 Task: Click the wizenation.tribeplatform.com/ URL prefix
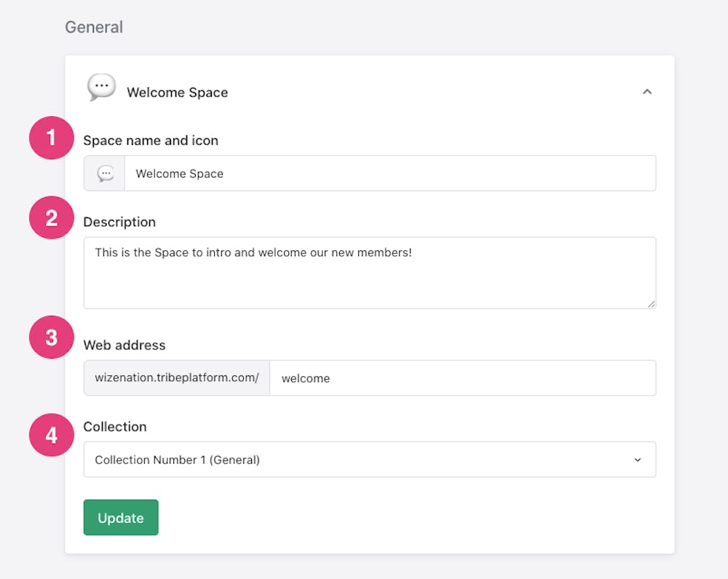click(x=177, y=378)
